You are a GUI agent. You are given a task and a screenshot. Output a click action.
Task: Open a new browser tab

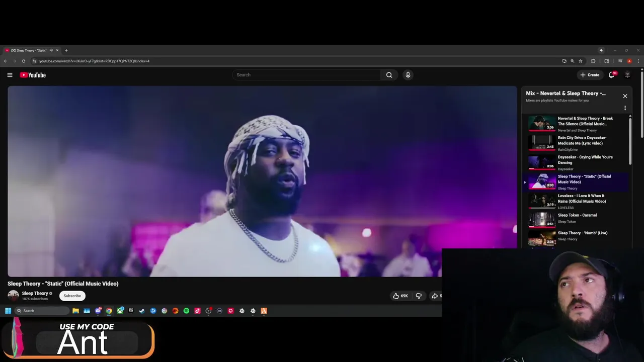click(x=66, y=50)
